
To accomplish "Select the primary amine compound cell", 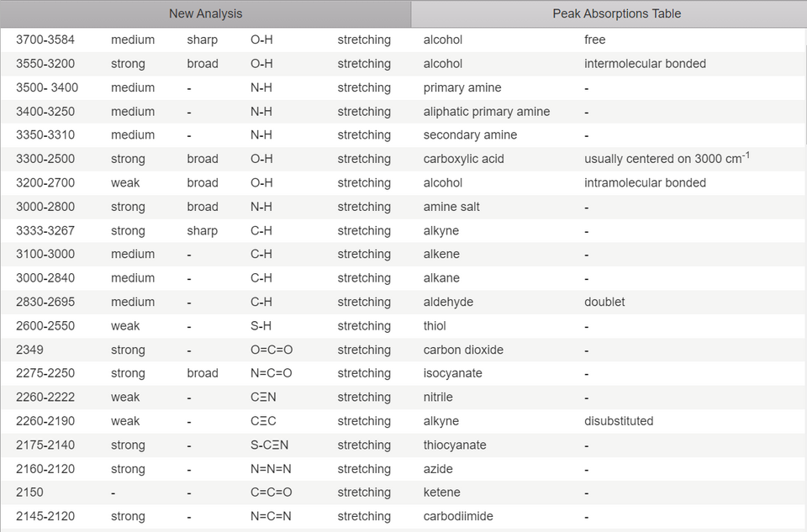I will (462, 87).
